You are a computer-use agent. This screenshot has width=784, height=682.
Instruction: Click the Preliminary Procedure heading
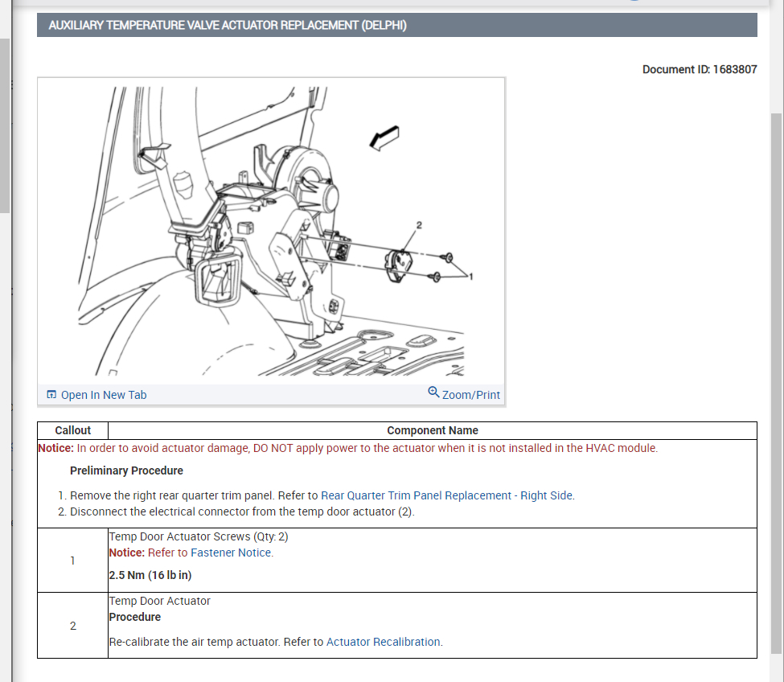[126, 470]
